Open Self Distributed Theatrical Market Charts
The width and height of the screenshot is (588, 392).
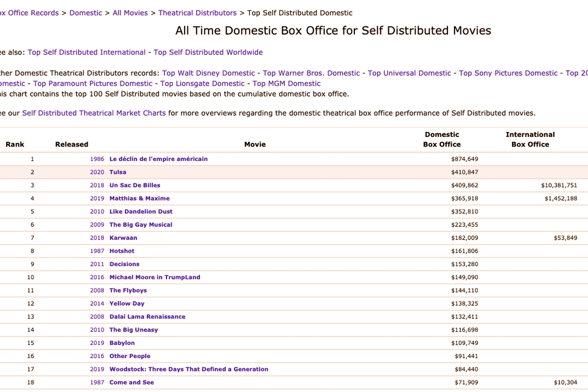[x=94, y=113]
